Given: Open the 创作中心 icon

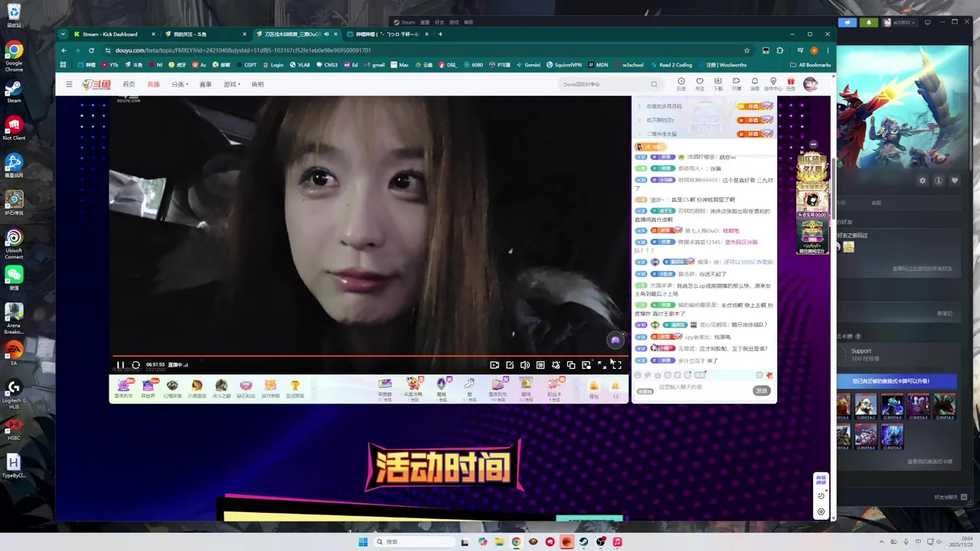Looking at the screenshot, I should [x=773, y=83].
